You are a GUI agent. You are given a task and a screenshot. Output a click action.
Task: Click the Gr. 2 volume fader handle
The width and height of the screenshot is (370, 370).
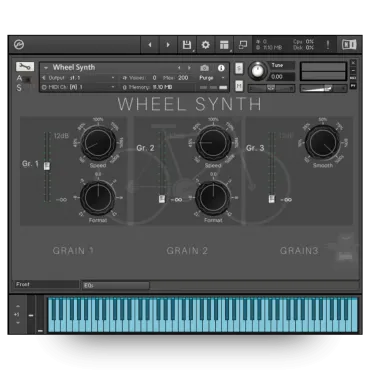tap(162, 199)
